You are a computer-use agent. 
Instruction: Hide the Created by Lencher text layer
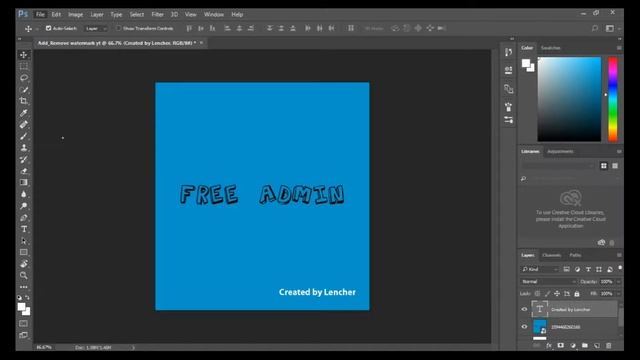pos(524,309)
